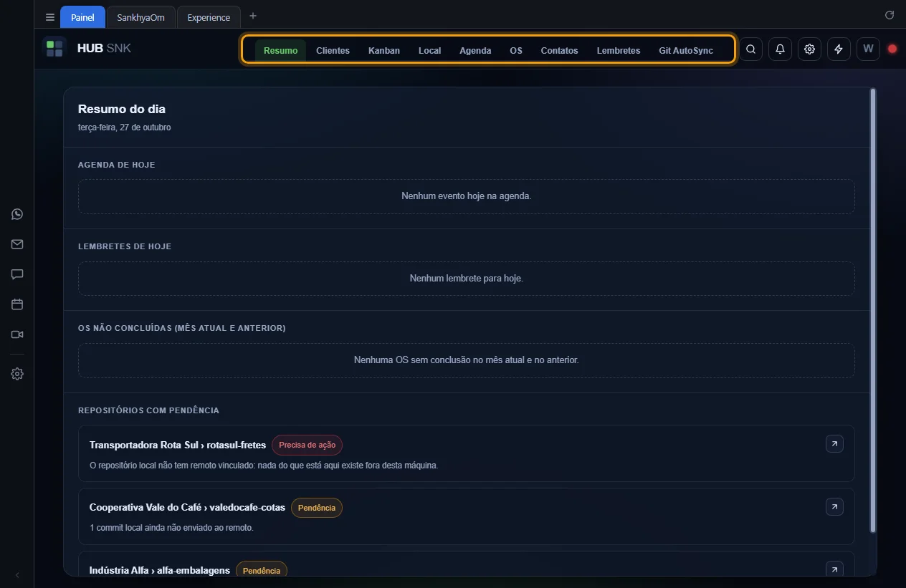Click Indústria Alfa › alfa-embalagens title
This screenshot has width=906, height=588.
click(160, 570)
